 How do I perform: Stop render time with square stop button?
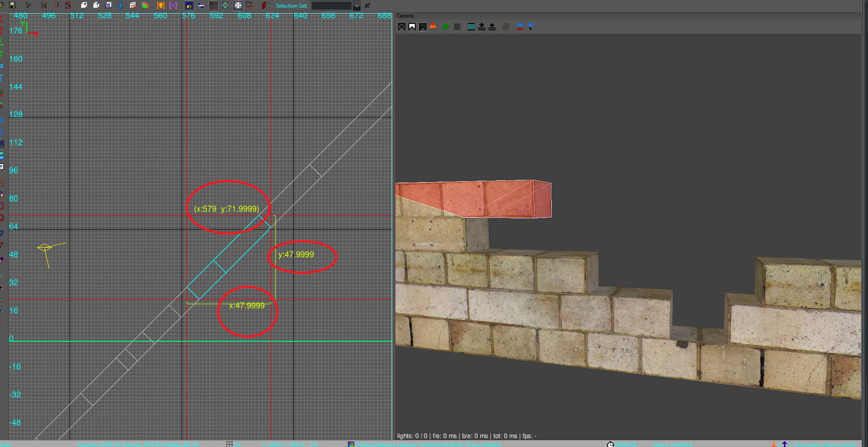457,27
